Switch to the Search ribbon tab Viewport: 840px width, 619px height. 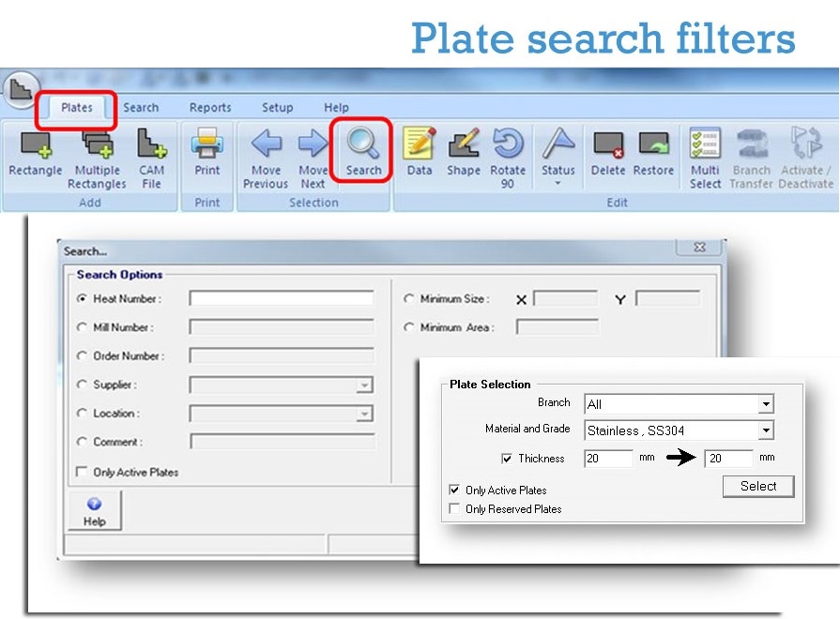[141, 108]
